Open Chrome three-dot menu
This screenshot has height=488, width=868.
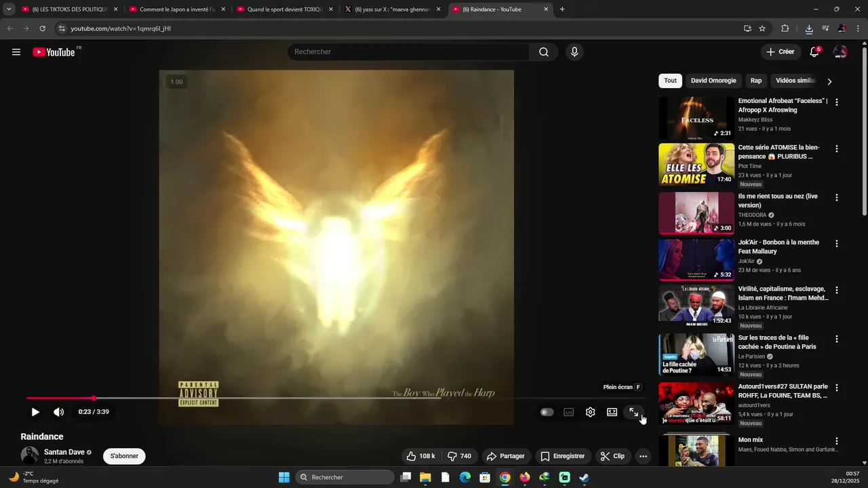[x=859, y=28]
